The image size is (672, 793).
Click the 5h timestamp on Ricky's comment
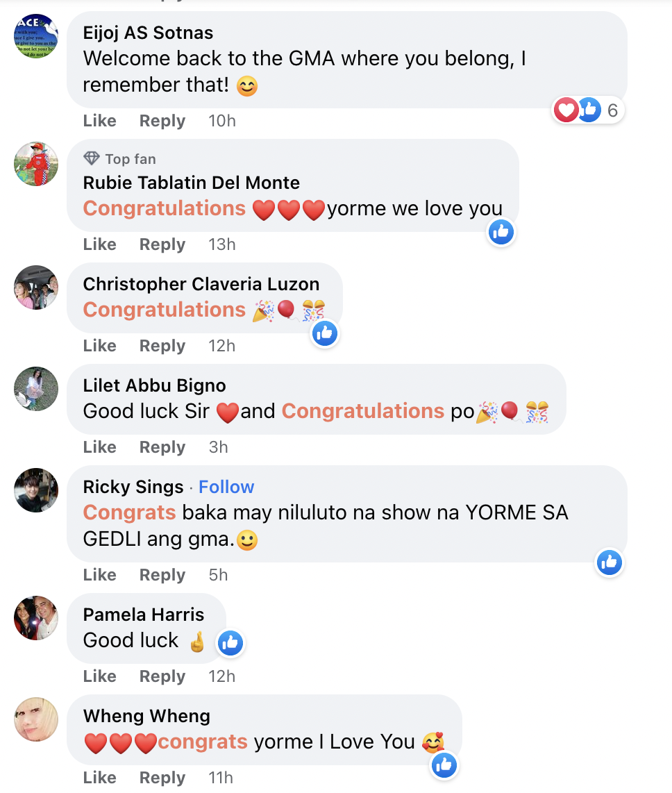[218, 575]
